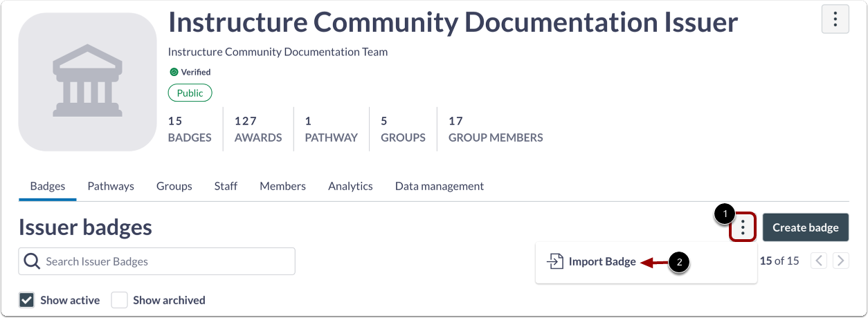868x318 pixels.
Task: Open the Staff tab
Action: pyautogui.click(x=226, y=186)
